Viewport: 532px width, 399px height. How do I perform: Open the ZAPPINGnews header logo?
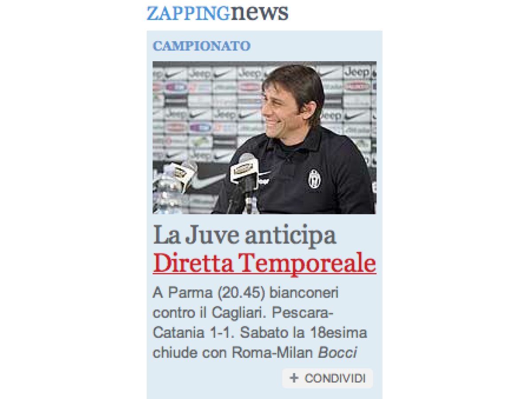click(217, 13)
